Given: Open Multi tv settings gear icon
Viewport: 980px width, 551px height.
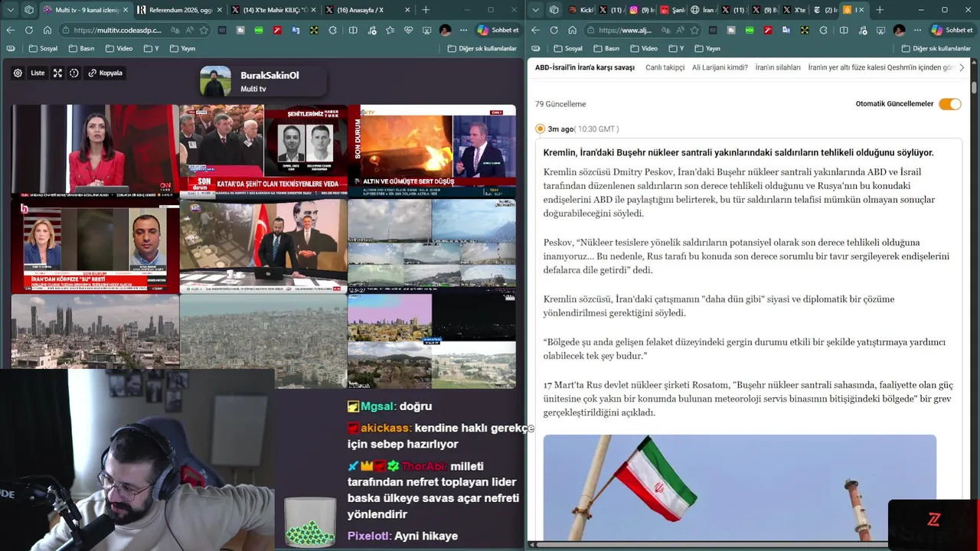Looking at the screenshot, I should tap(18, 73).
